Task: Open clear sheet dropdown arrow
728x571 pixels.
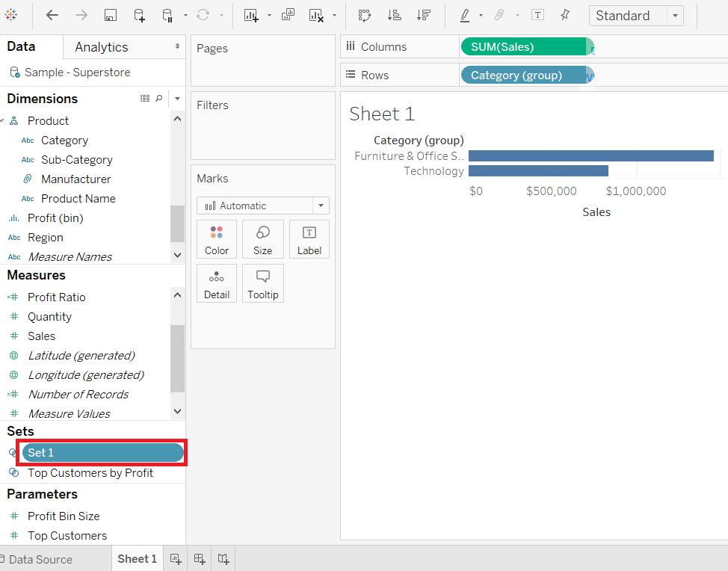Action: 334,15
